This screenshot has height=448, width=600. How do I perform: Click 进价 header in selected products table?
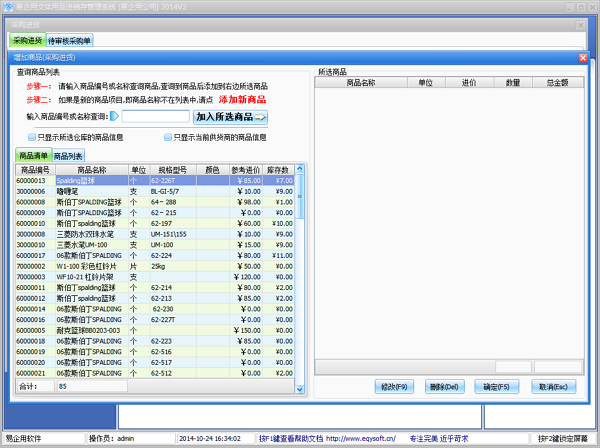coord(469,83)
